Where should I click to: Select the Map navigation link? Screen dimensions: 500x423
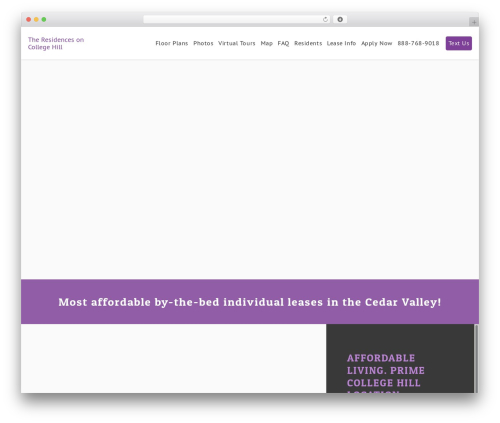click(x=266, y=43)
